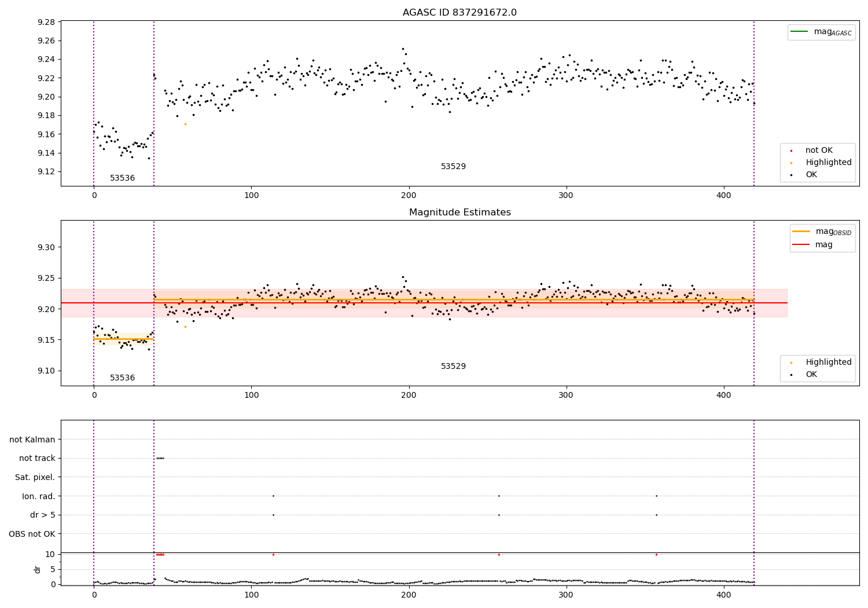
Task: Click the red triangle near x 114 in dr plot
Action: [273, 554]
